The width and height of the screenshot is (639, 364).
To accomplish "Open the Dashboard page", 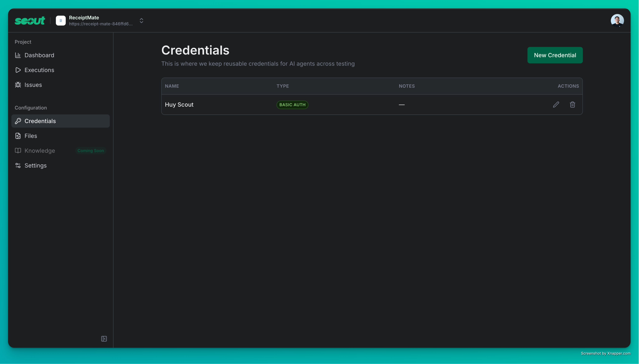I will [39, 55].
